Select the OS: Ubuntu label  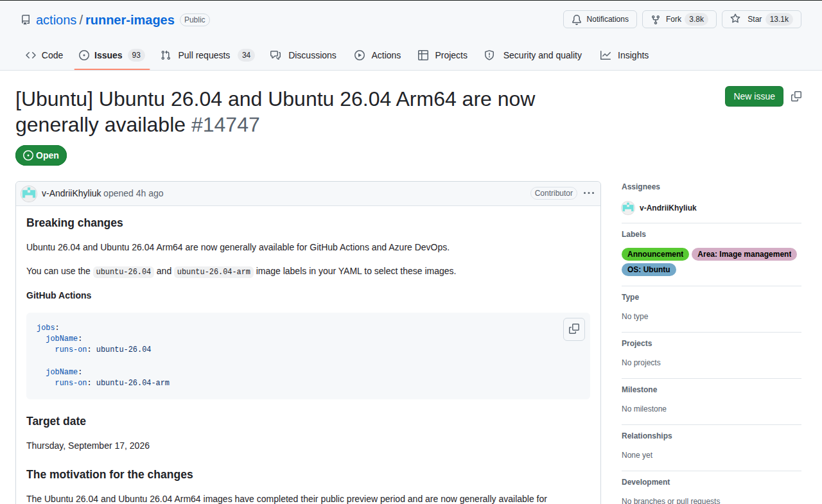[649, 270]
